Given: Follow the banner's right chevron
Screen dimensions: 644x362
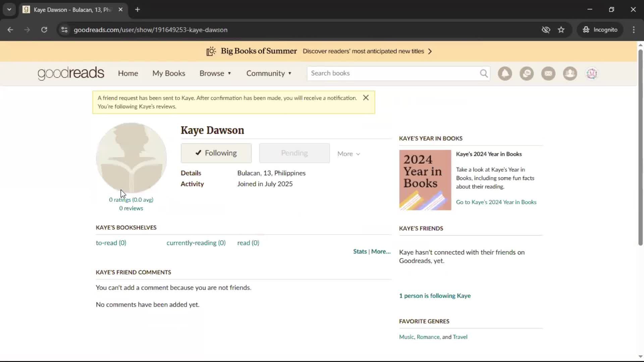Looking at the screenshot, I should coord(430,51).
